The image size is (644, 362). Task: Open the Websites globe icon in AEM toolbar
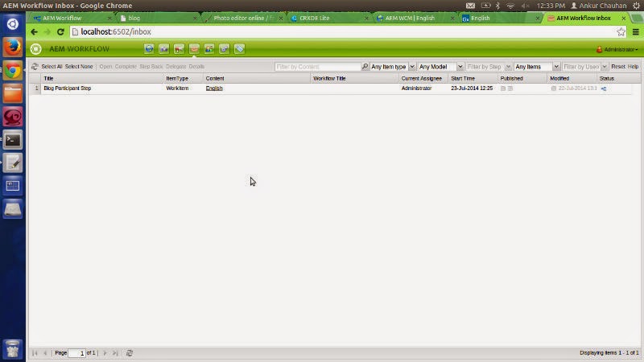click(149, 49)
